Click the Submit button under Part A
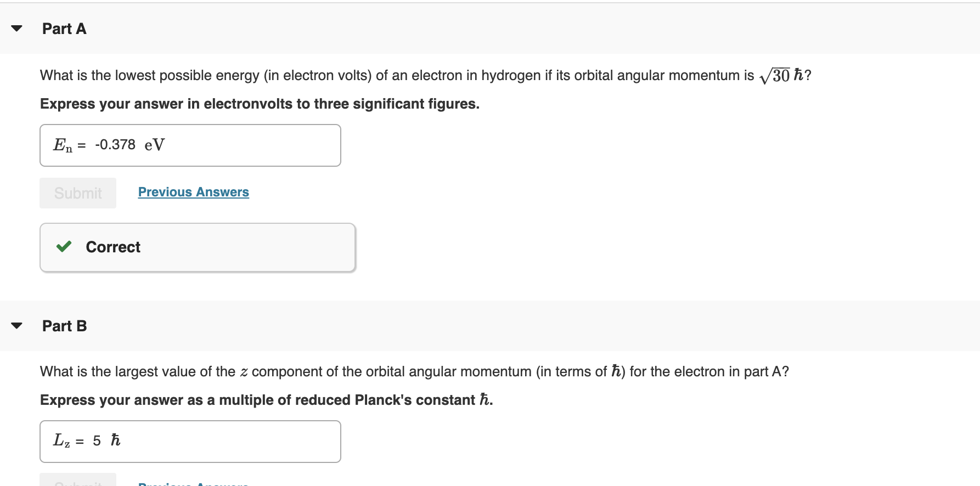Viewport: 980px width, 486px height. pos(77,193)
